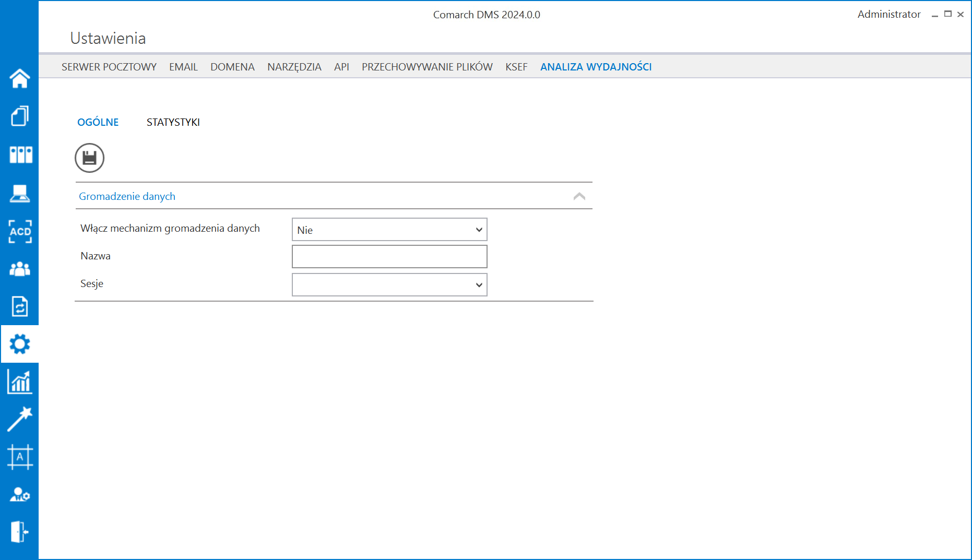Click the Save floppy disk button

pyautogui.click(x=89, y=158)
